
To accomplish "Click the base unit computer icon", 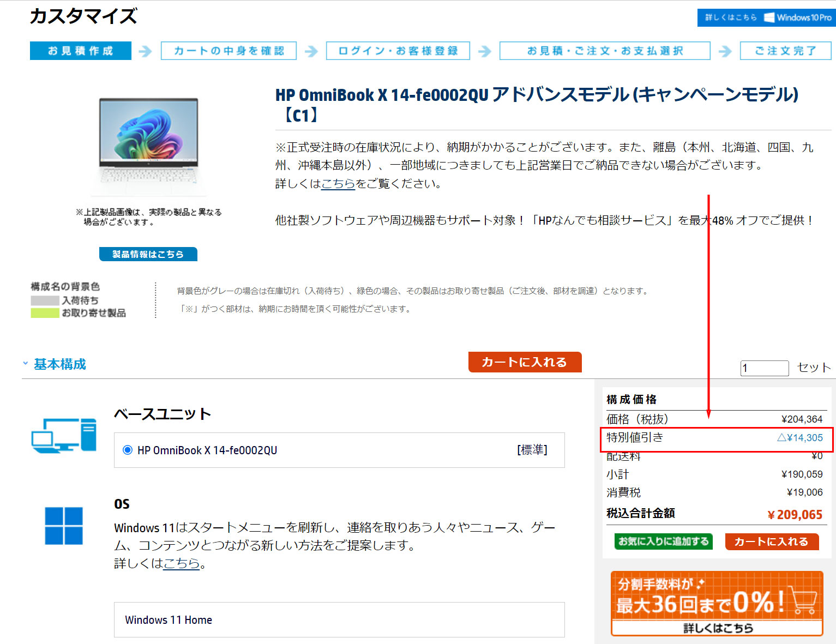I will pos(64,435).
